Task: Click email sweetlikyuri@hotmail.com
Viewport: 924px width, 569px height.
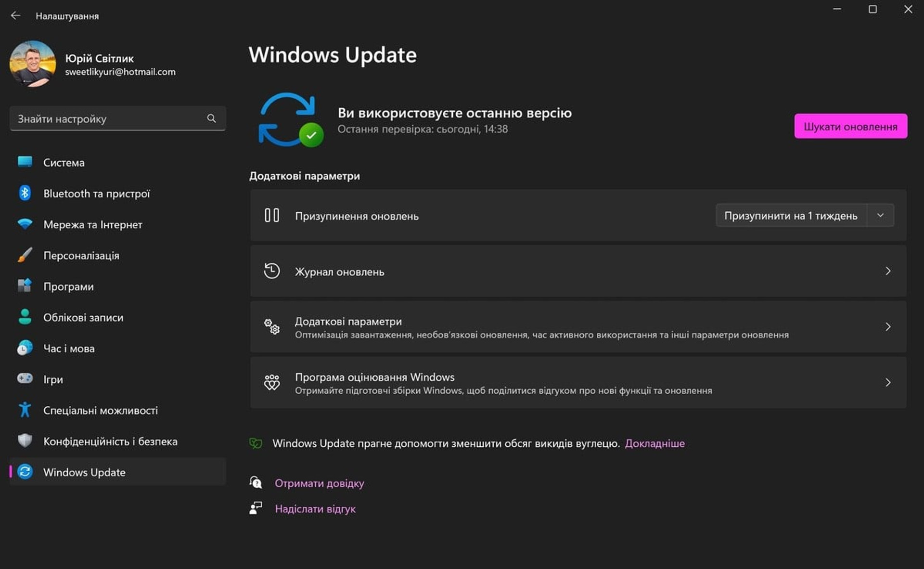Action: (120, 72)
